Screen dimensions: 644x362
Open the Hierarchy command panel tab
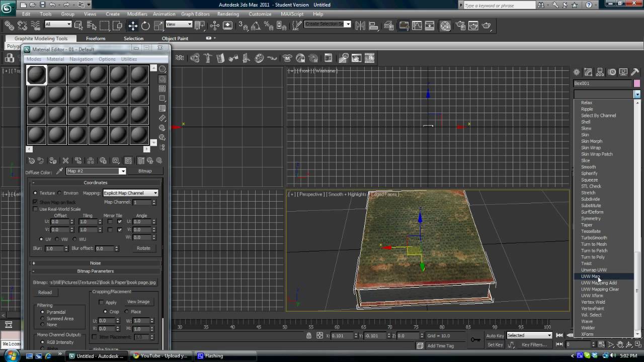(600, 72)
